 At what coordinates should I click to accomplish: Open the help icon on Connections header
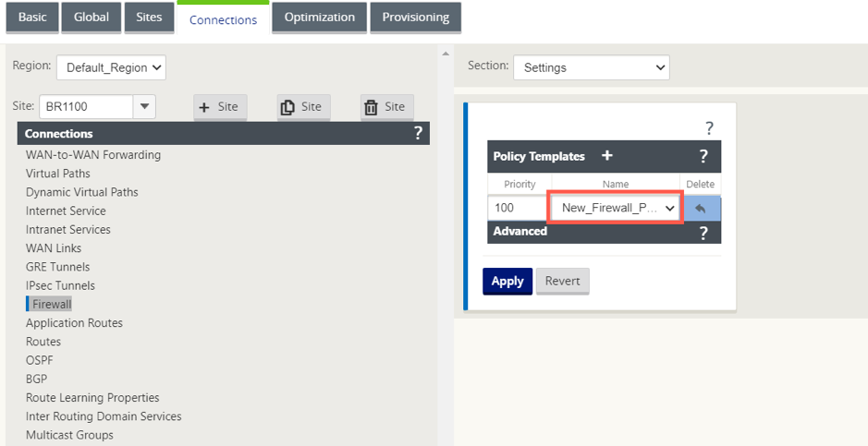tap(418, 133)
